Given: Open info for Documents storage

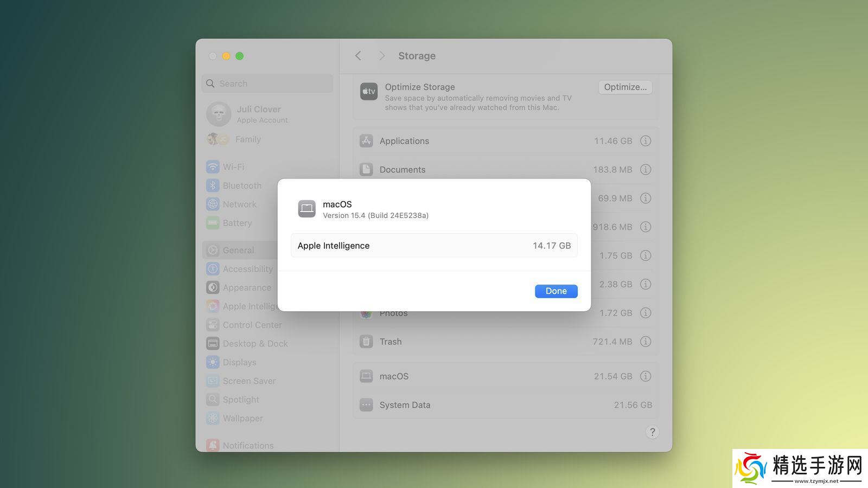Looking at the screenshot, I should coord(645,170).
